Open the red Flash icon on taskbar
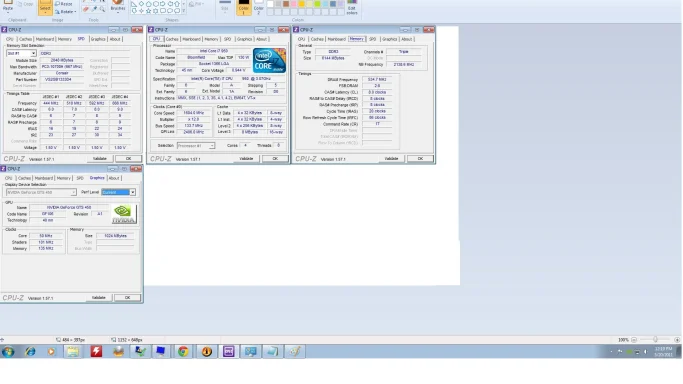 click(x=96, y=351)
